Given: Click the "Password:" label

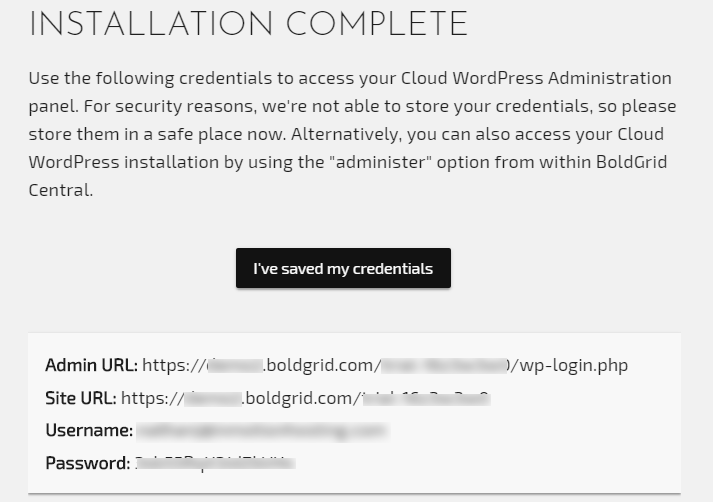Looking at the screenshot, I should click(88, 463).
